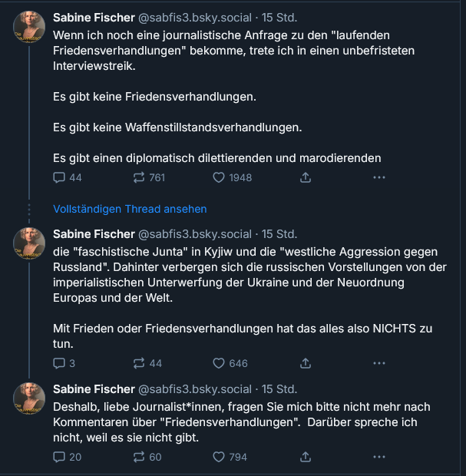Repost the post with 761 reposts
The width and height of the screenshot is (466, 476).
(x=140, y=177)
